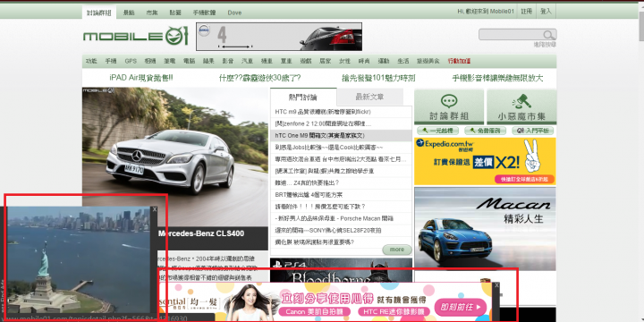Image resolution: width=644 pixels, height=322 pixels.
Task: Click the 搶先發聲101魅力時刻 headline link
Action: coord(378,78)
